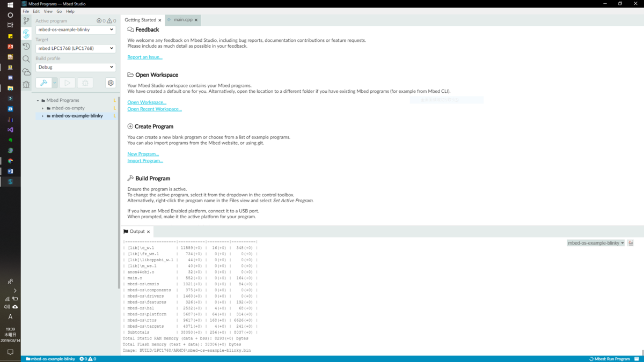Open Task View on taskbar
The image size is (644, 362).
10,25
